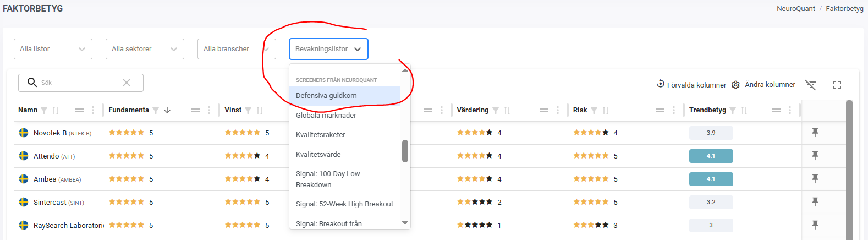Open the Alla listor dropdown
Image resolution: width=868 pixels, height=240 pixels.
tap(53, 49)
